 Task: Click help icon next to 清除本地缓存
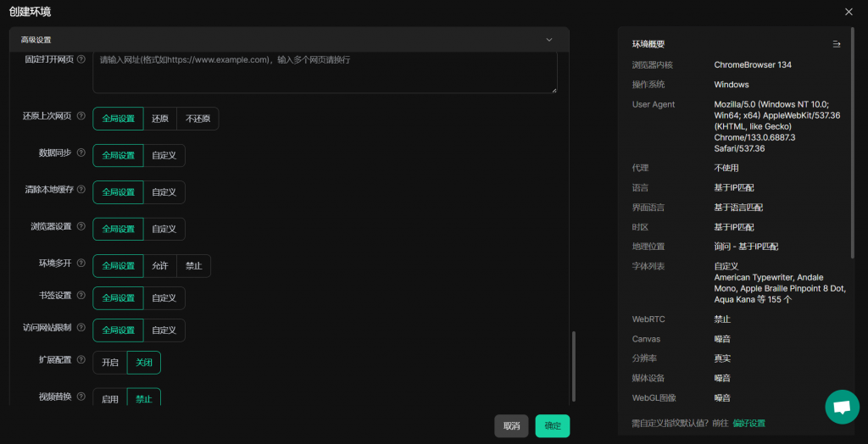pos(81,190)
